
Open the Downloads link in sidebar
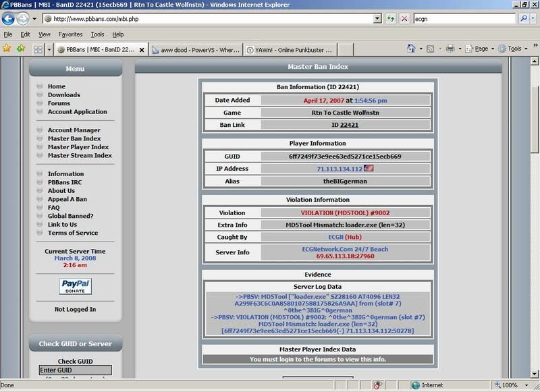(63, 94)
